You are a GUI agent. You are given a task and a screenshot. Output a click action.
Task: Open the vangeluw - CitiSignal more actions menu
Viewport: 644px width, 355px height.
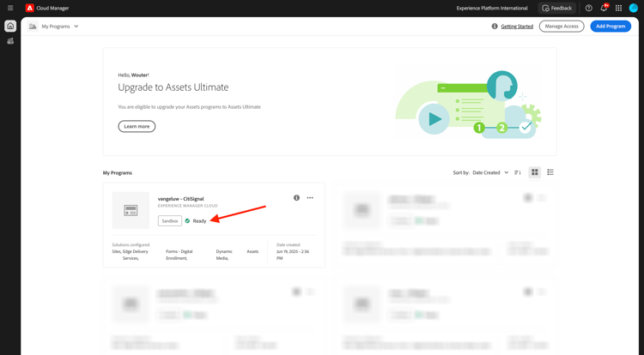pyautogui.click(x=310, y=197)
